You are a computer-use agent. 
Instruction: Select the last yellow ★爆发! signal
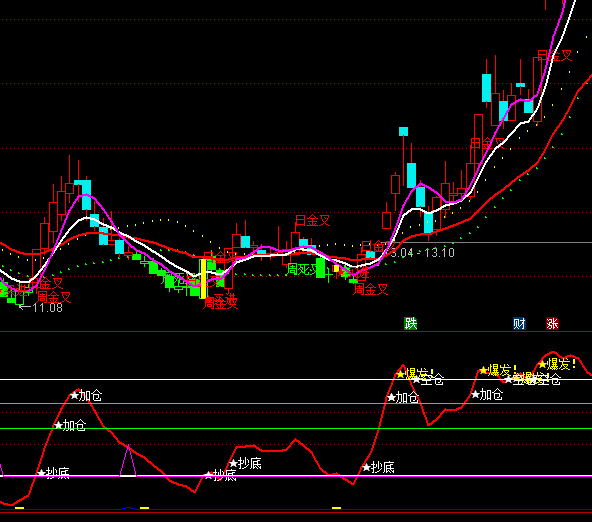(557, 364)
